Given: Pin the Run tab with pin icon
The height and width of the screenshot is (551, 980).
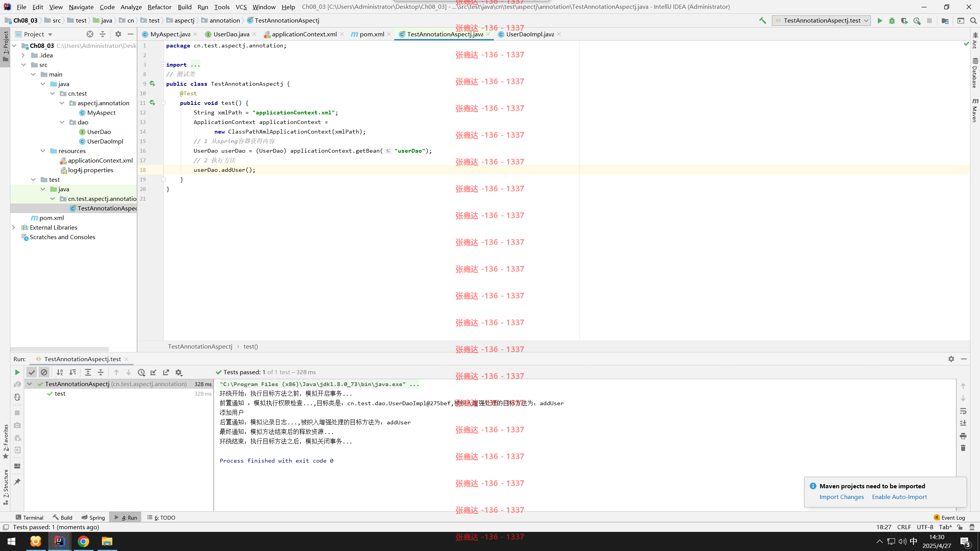Looking at the screenshot, I should 17,482.
